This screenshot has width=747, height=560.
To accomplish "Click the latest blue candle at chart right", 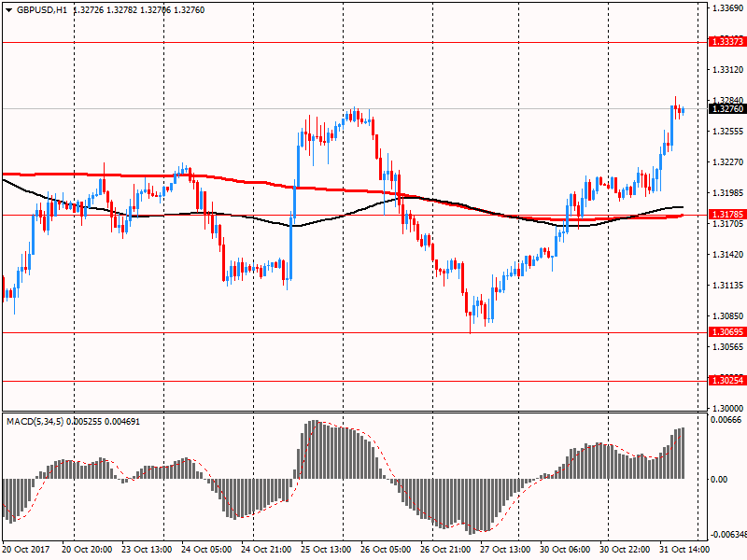I will [684, 110].
